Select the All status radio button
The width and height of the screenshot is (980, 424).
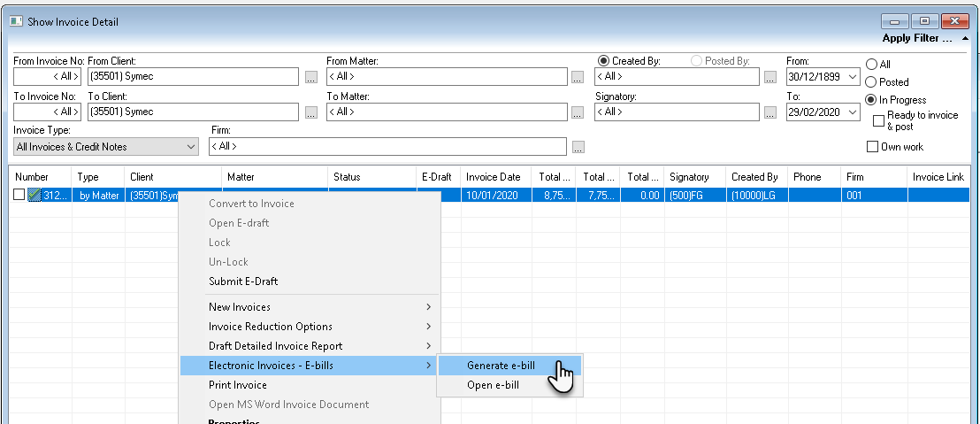tap(871, 65)
